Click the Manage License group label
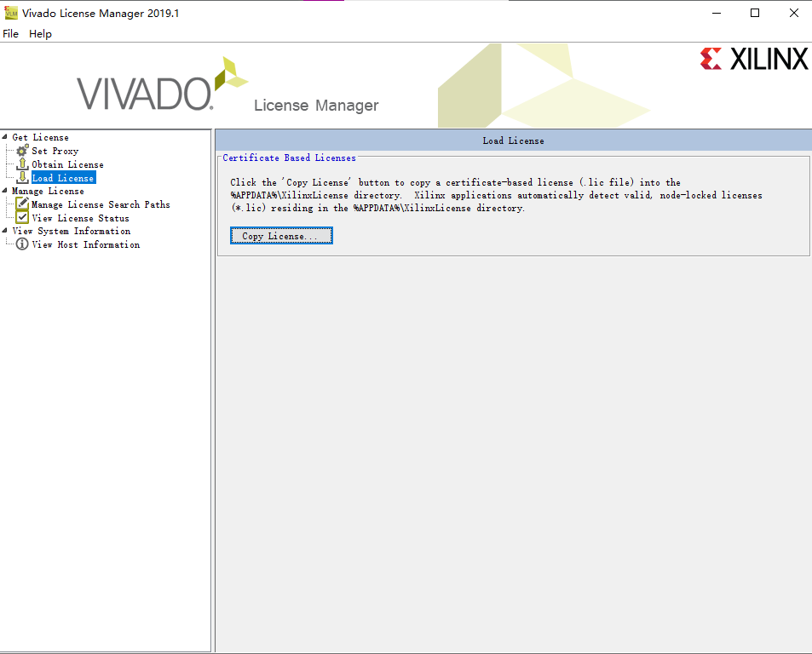The height and width of the screenshot is (654, 812). click(48, 191)
